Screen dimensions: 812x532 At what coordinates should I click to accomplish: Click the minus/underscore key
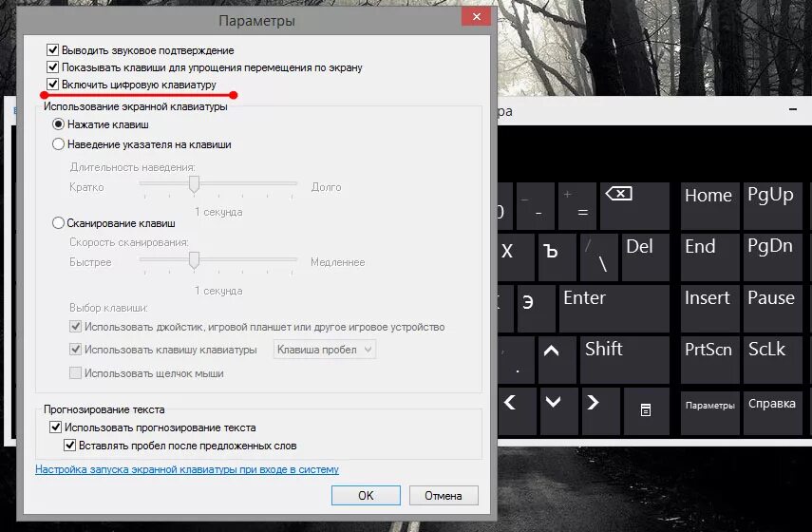[x=536, y=206]
